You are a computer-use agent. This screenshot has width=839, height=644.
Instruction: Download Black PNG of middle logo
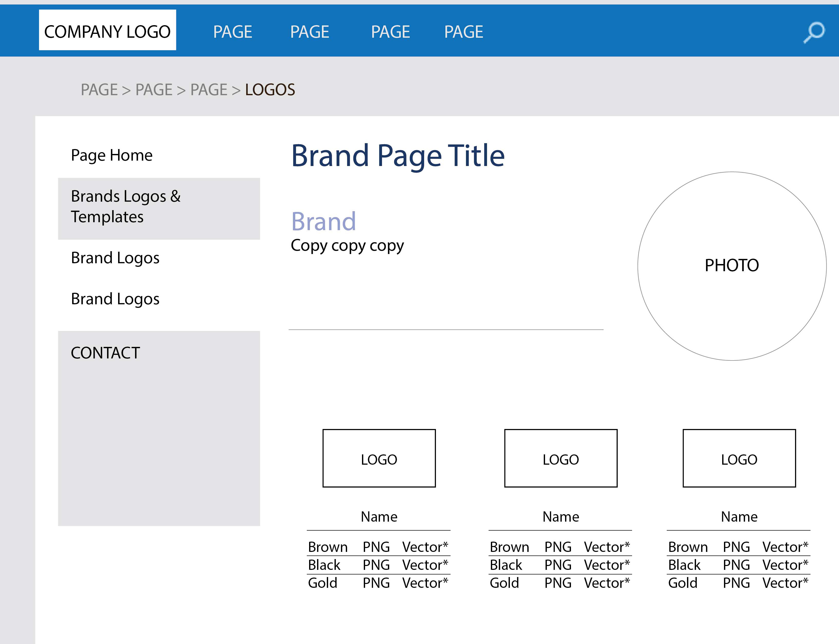pos(558,565)
